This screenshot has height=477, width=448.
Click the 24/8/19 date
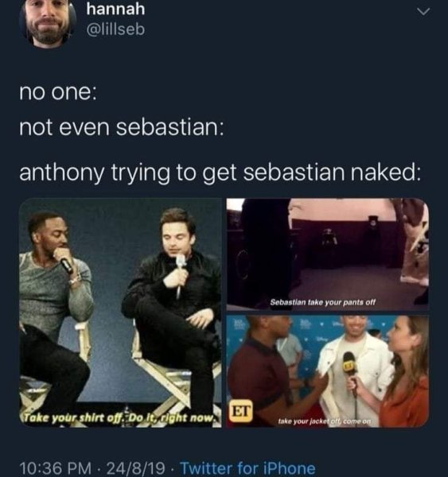(x=132, y=468)
